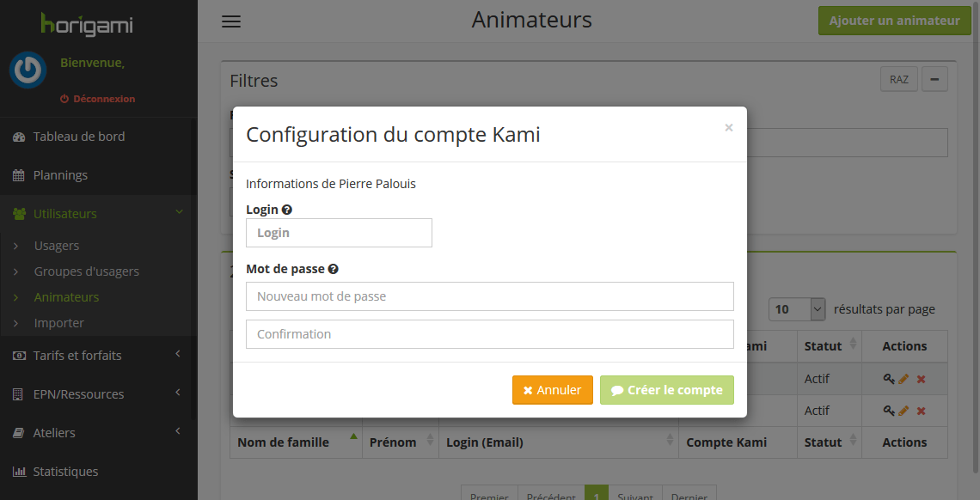Click Créer le compte button

coord(667,390)
